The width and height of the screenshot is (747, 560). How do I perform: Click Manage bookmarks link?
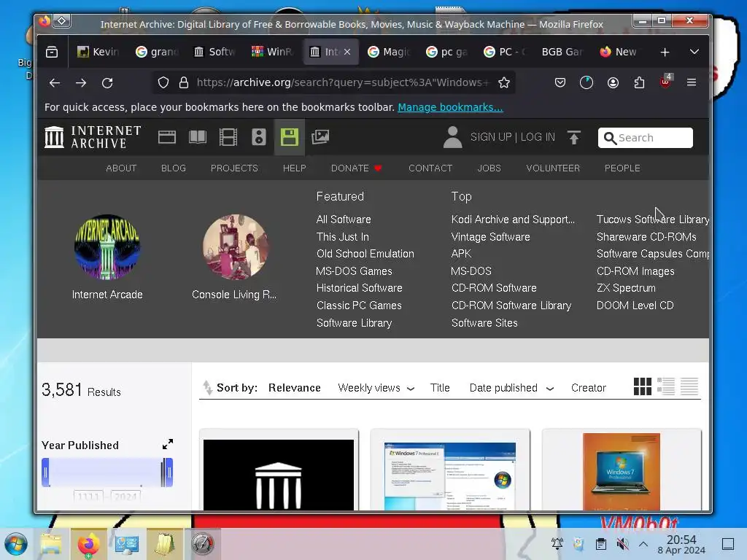450,107
